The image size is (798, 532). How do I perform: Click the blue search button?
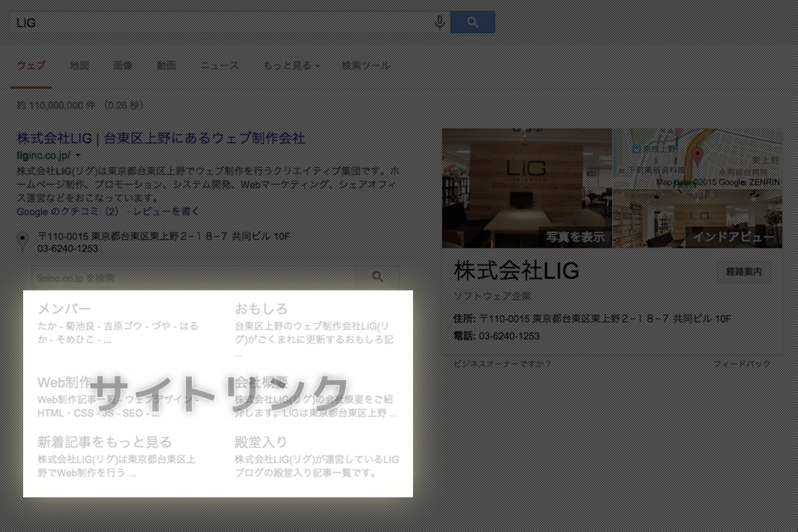tap(473, 22)
